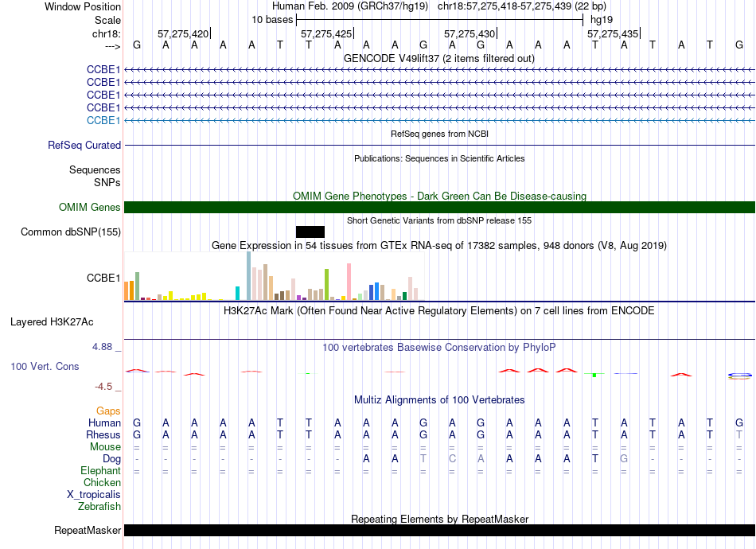Click the dark green OMIM gene bar

pyautogui.click(x=440, y=207)
